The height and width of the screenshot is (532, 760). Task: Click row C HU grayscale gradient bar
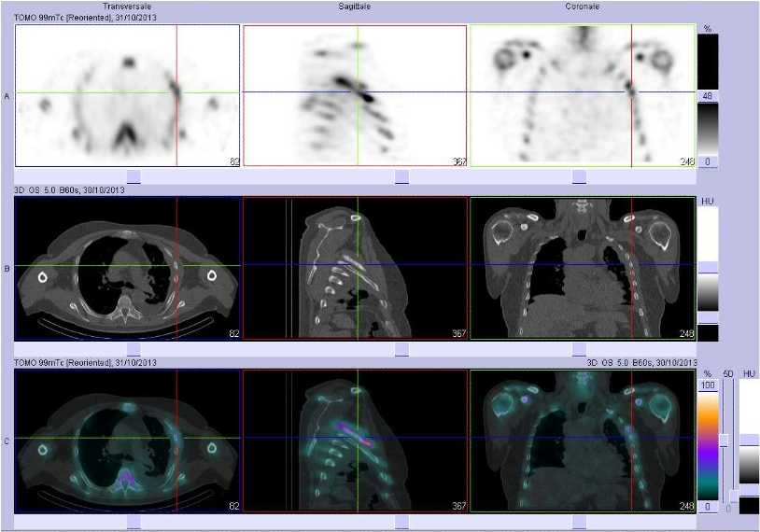pos(750,465)
